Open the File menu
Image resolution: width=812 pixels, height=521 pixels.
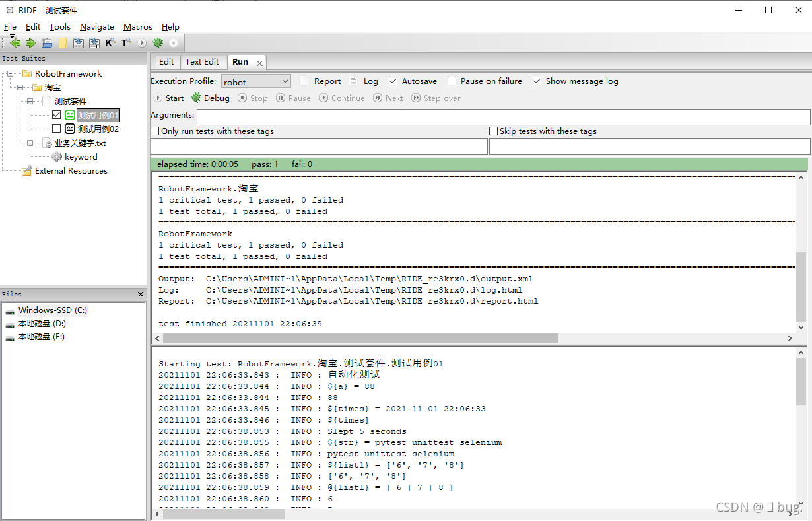(x=10, y=27)
